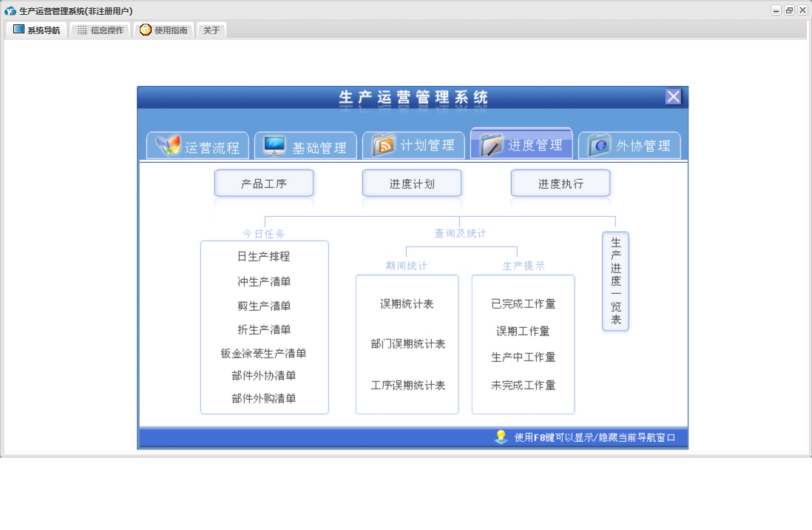Open the 系统导航 menu tab
This screenshot has height=530, width=812.
coord(36,30)
